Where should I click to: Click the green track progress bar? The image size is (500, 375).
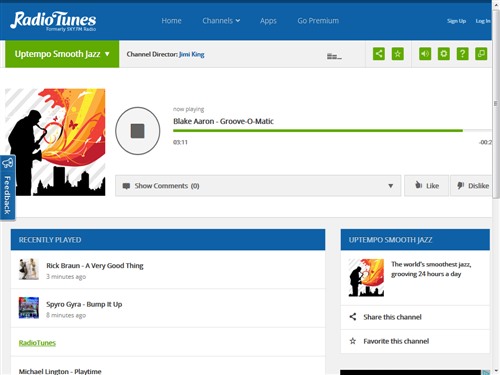(x=318, y=131)
